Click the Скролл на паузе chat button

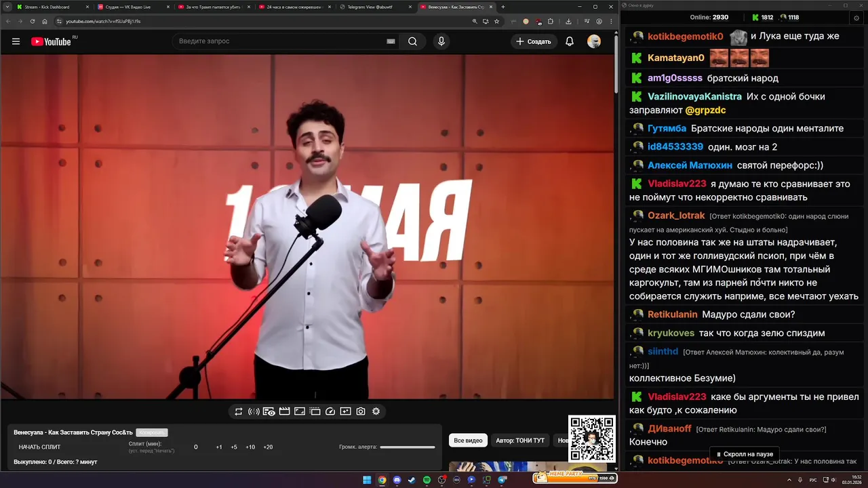[744, 454]
